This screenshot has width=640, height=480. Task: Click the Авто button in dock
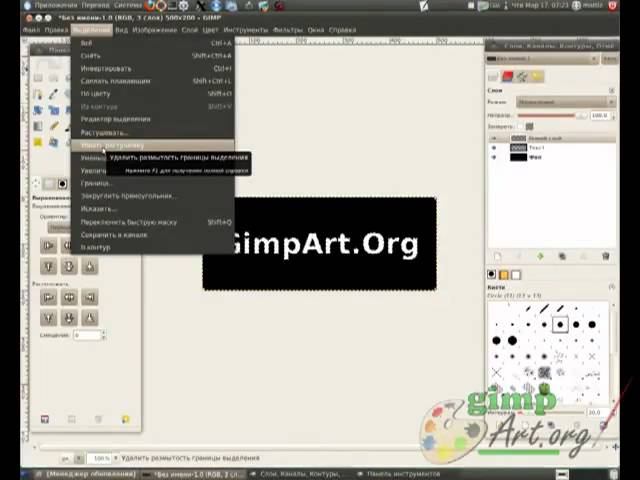[610, 59]
